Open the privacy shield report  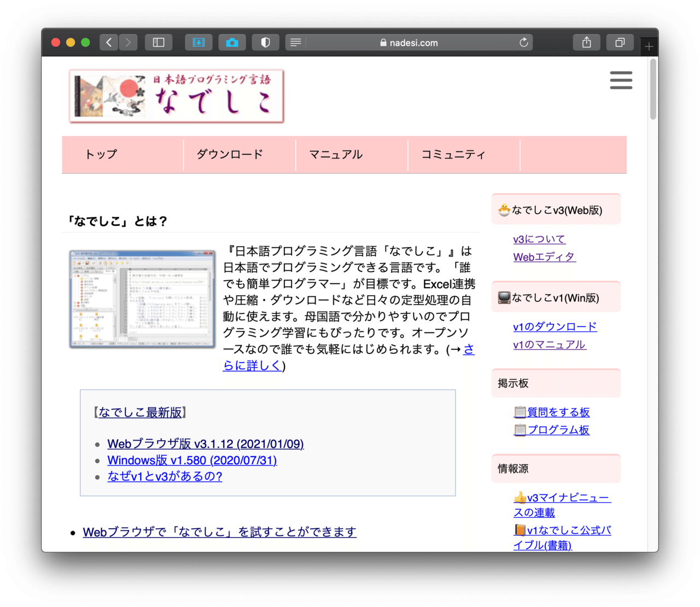click(x=265, y=43)
